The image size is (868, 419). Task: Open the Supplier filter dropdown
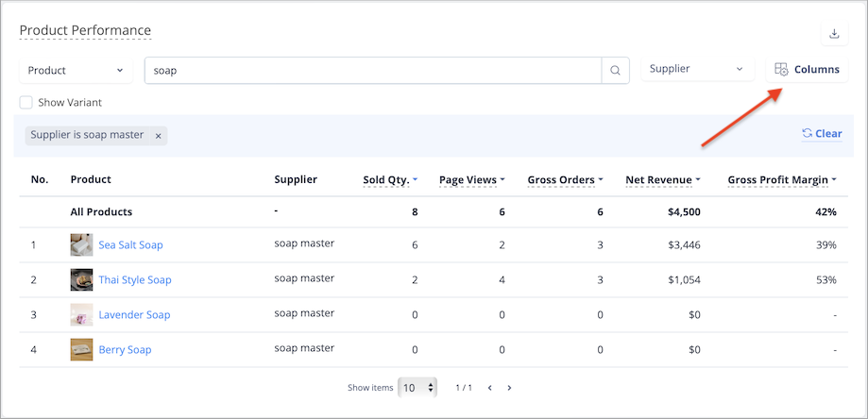click(697, 69)
